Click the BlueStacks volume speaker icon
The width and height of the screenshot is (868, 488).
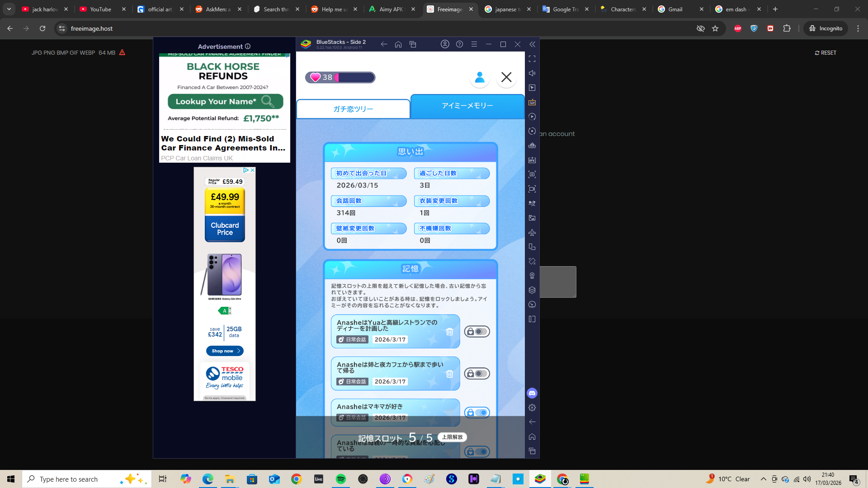point(532,73)
